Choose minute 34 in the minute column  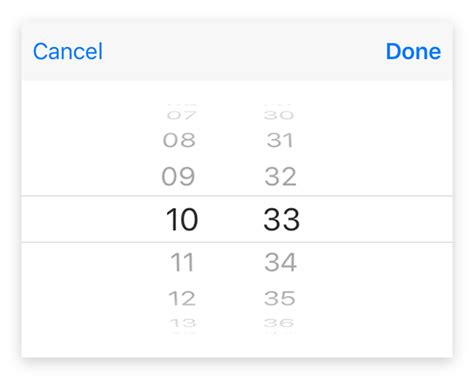click(280, 262)
